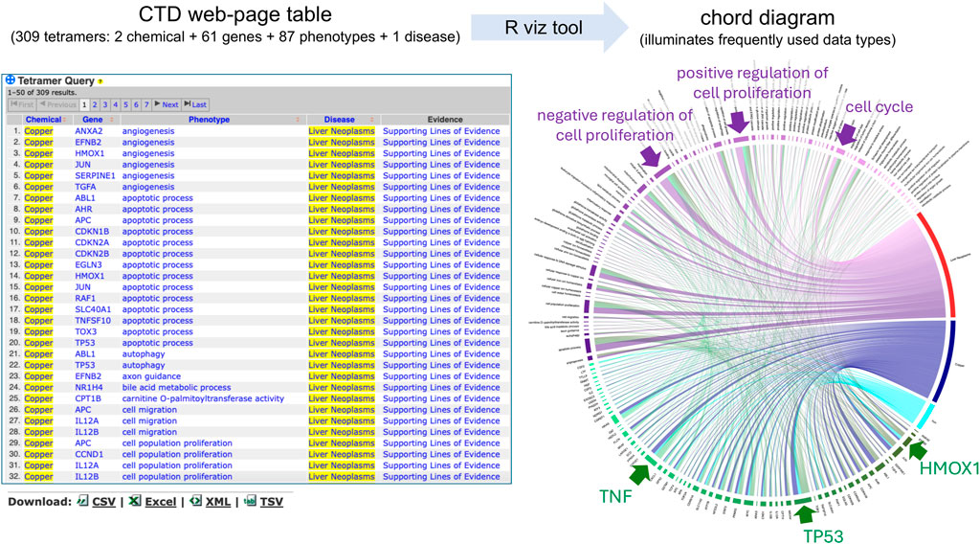Open Supporting Lines of Evidence in row 15
The image size is (980, 544).
(x=441, y=287)
